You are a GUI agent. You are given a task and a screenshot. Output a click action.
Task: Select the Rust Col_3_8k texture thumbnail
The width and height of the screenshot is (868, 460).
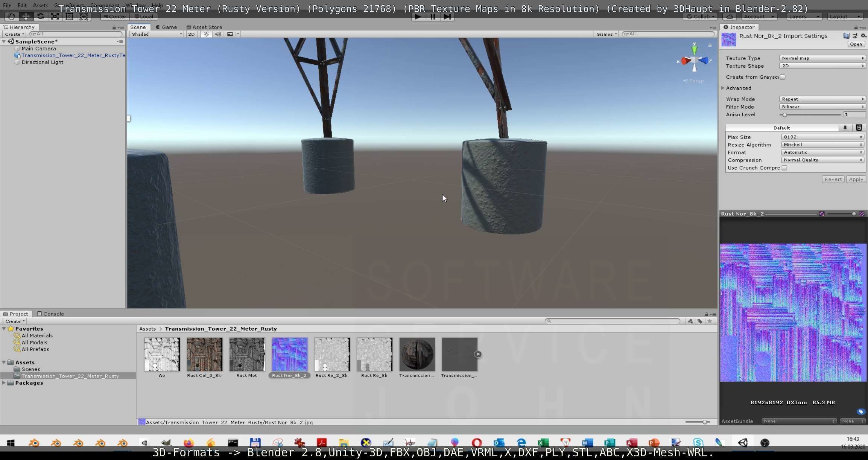point(204,355)
